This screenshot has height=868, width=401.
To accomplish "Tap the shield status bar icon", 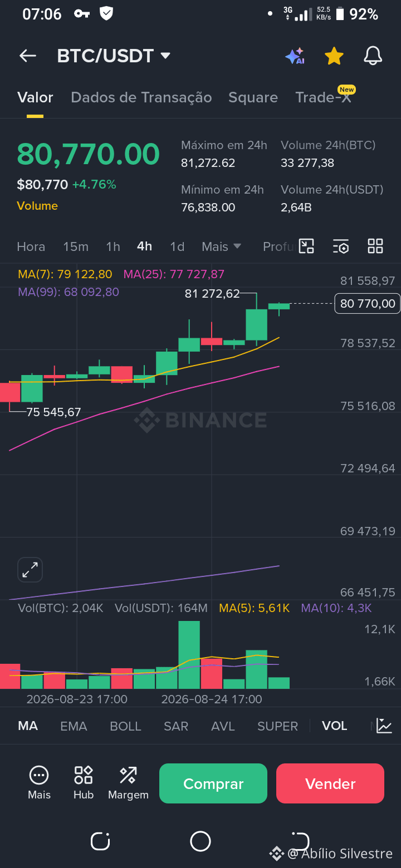I will pos(106,13).
